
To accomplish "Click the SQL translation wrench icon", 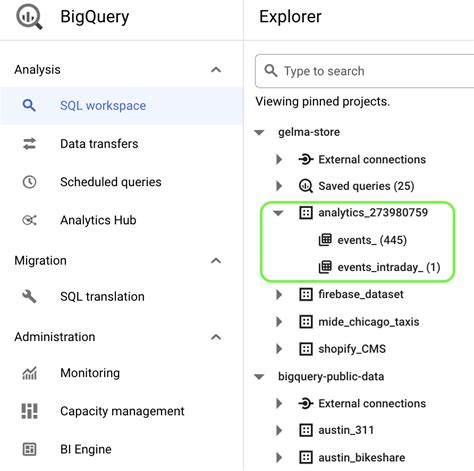I will pyautogui.click(x=29, y=296).
